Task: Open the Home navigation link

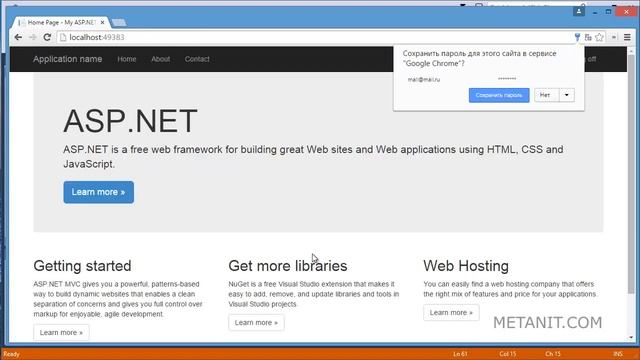Action: 127,59
